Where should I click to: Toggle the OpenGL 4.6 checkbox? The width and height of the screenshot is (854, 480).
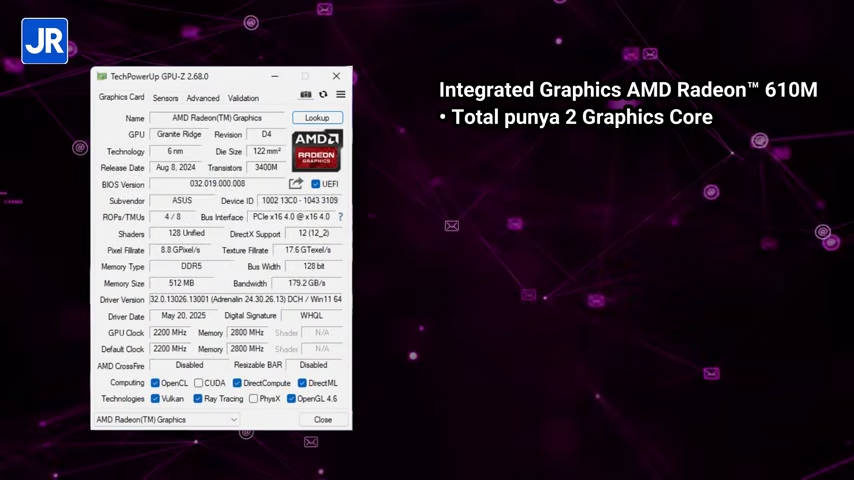pyautogui.click(x=291, y=399)
